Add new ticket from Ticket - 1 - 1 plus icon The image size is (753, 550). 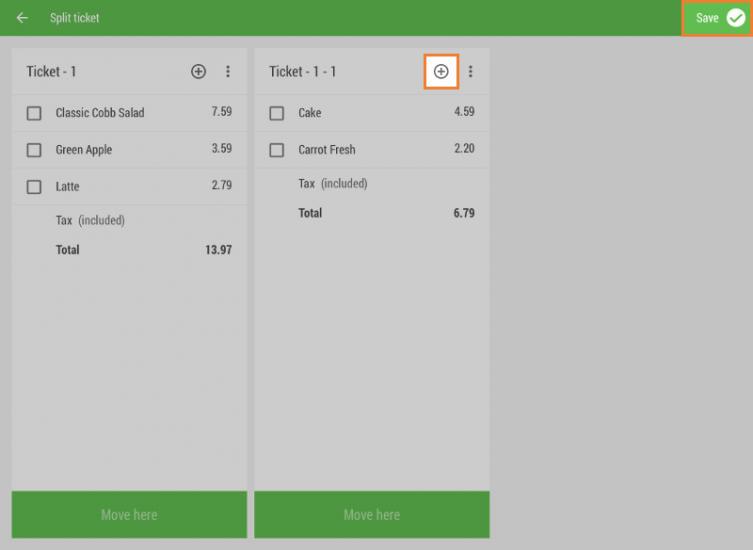441,72
